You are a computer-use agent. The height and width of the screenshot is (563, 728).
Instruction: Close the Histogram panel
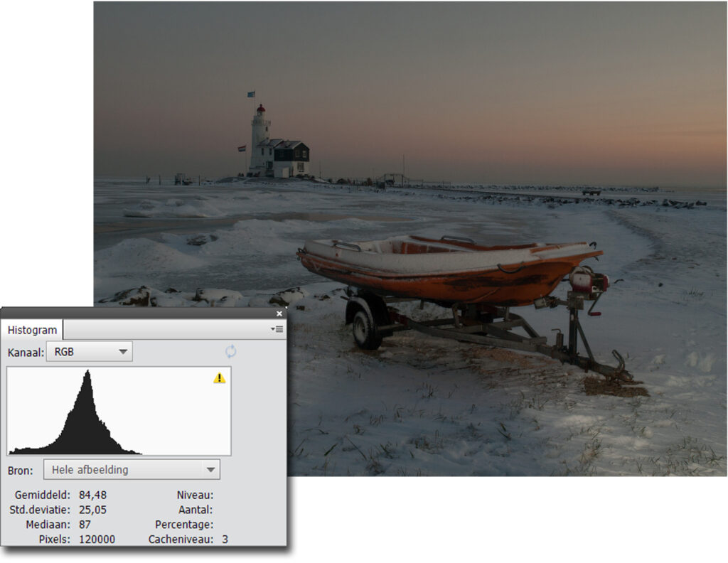(x=279, y=313)
